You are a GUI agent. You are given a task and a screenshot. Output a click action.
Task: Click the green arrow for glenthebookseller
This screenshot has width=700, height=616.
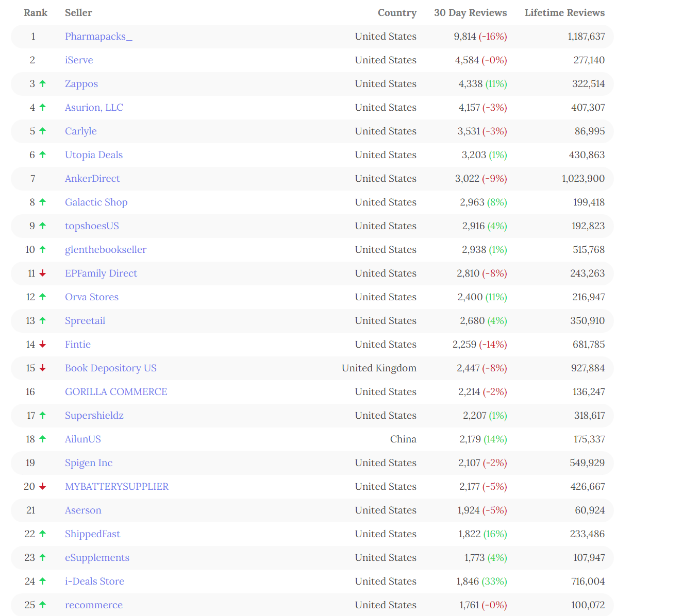(x=43, y=249)
